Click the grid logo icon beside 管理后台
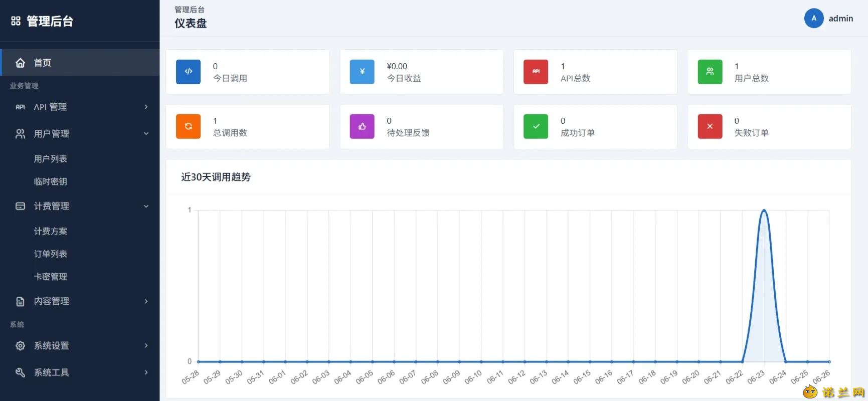The image size is (868, 401). pos(16,21)
